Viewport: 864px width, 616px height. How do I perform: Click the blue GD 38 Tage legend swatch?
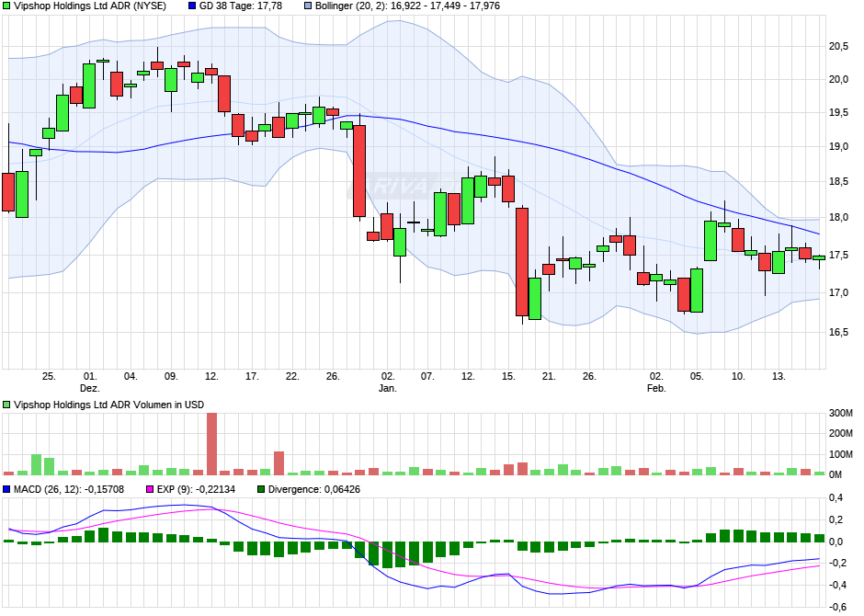pos(192,6)
